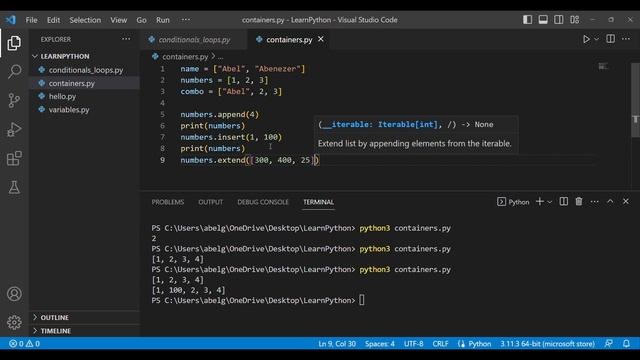Open the Testing flask view
The height and width of the screenshot is (360, 640).
coord(14,187)
